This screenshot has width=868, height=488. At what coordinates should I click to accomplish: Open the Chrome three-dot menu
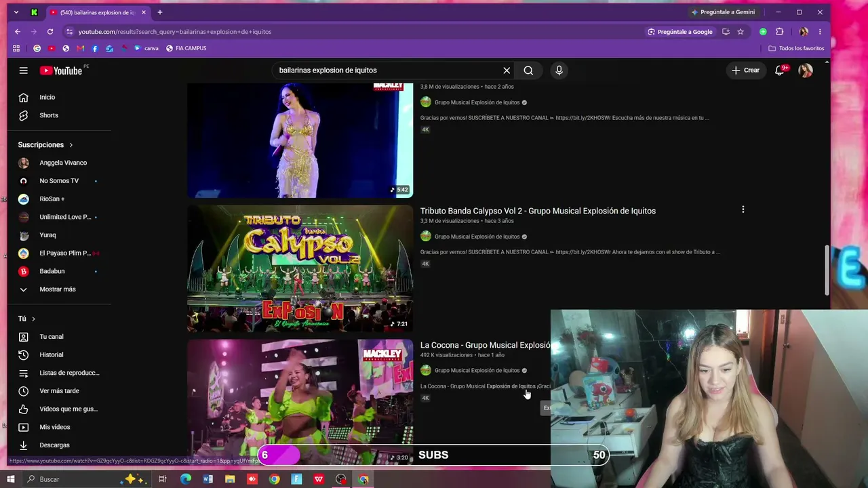[x=820, y=32]
